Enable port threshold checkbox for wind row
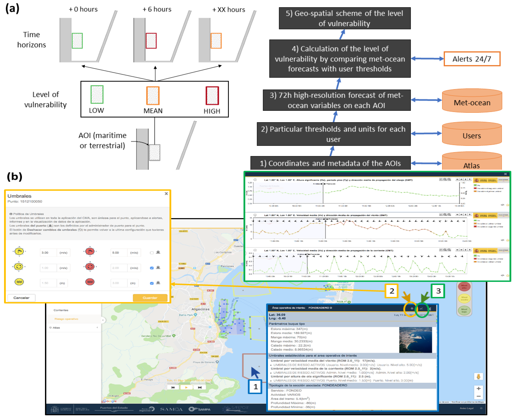This screenshot has width=515, height=420. [152, 253]
